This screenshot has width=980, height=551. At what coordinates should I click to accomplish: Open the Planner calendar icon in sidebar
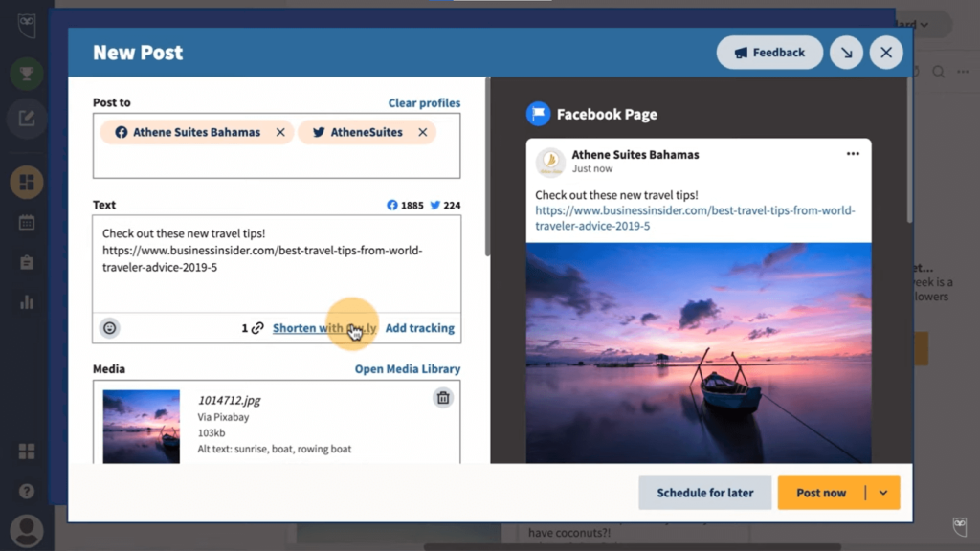pos(26,222)
